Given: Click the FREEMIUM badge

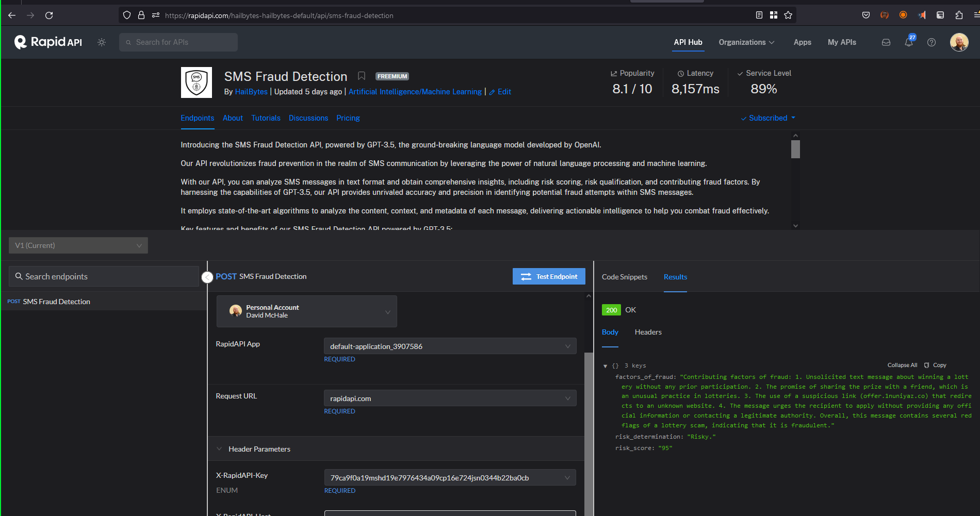Looking at the screenshot, I should point(392,76).
